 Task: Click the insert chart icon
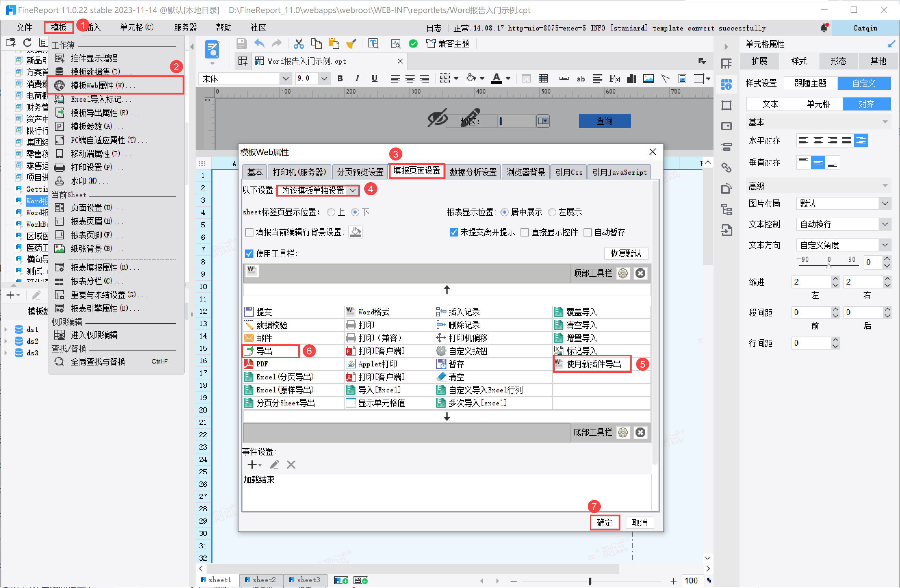[631, 78]
